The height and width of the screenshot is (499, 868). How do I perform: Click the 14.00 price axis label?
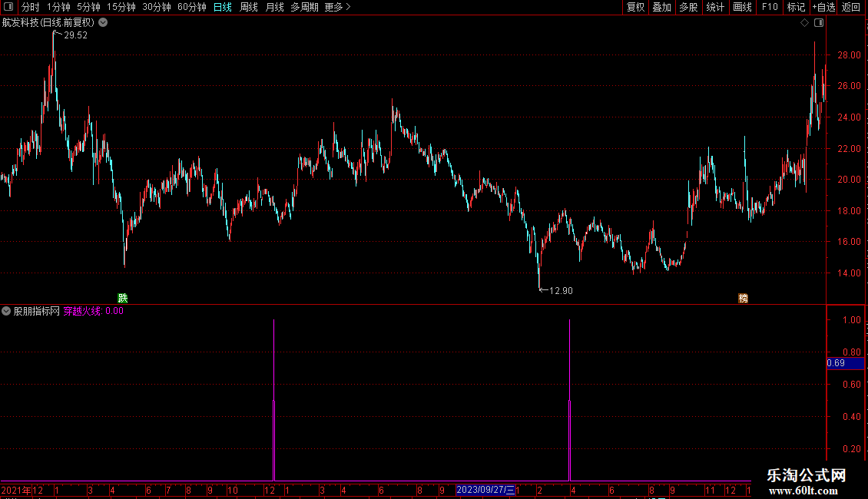pyautogui.click(x=849, y=273)
